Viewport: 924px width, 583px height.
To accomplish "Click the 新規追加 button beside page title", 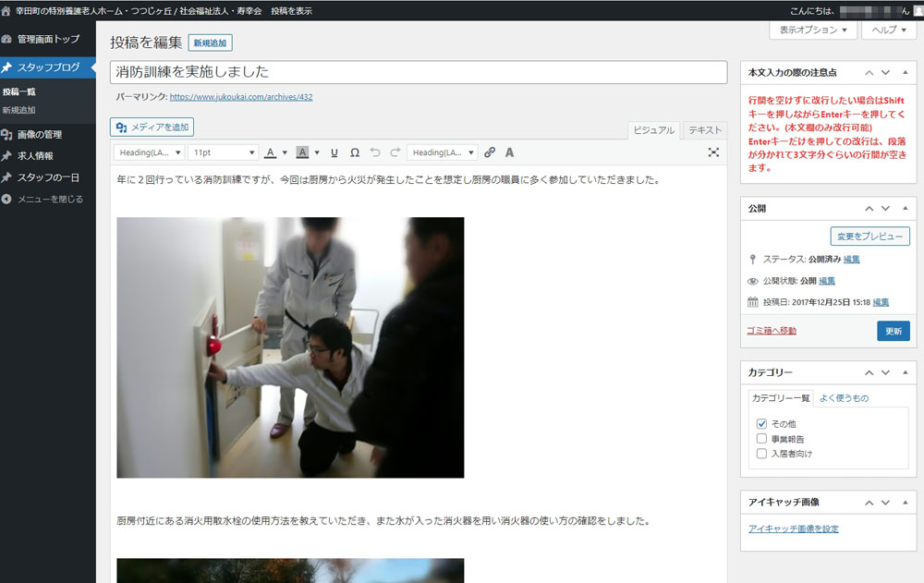I will (211, 43).
